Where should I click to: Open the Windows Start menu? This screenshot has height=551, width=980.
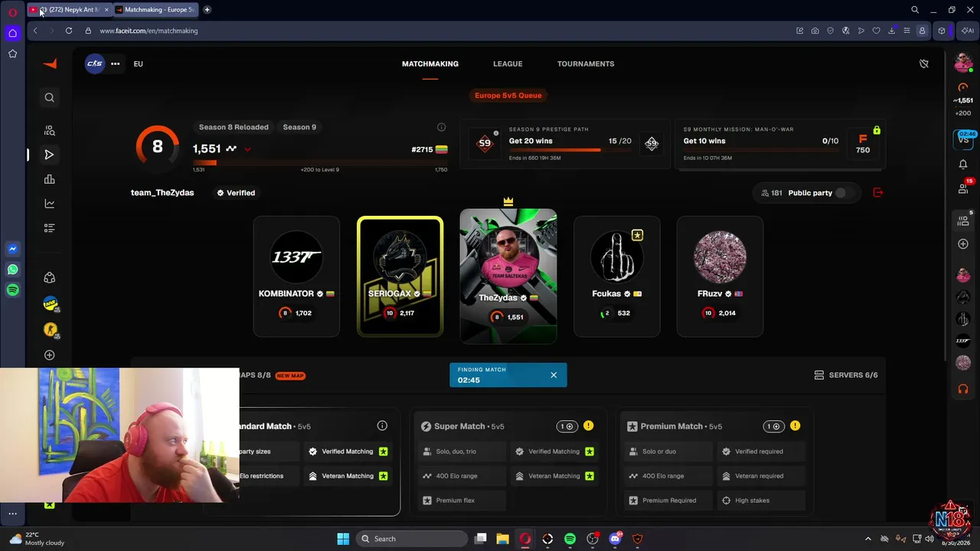point(343,539)
